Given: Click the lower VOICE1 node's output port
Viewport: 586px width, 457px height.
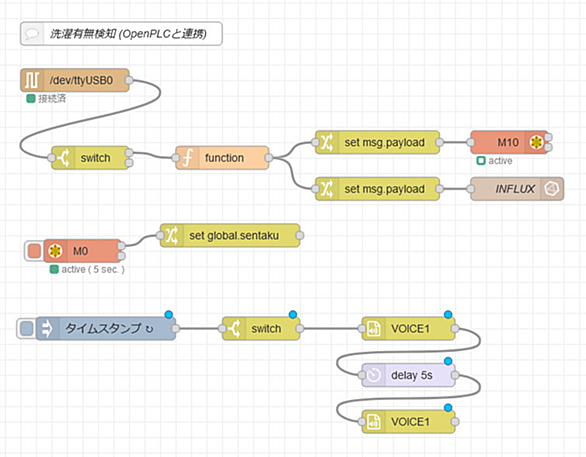Looking at the screenshot, I should tap(455, 422).
